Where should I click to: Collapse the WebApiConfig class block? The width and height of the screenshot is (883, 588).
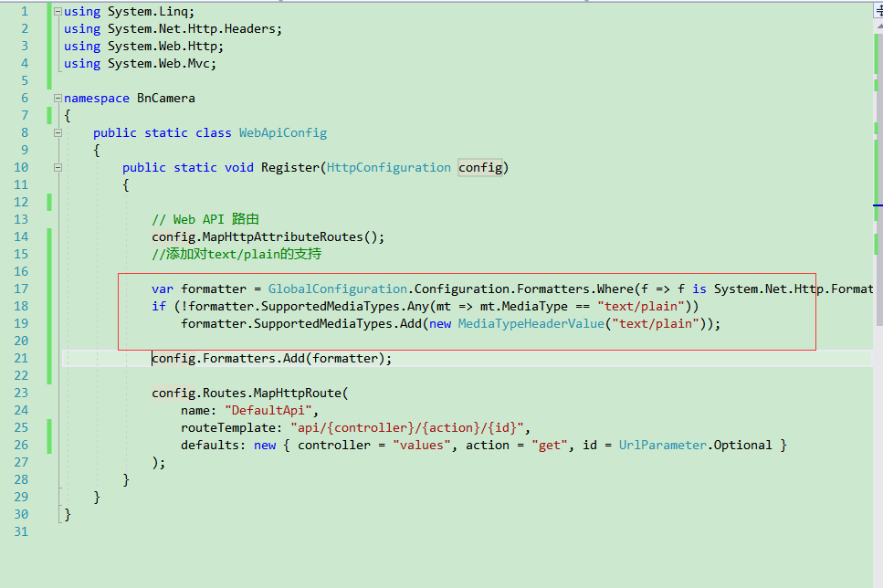(x=58, y=133)
